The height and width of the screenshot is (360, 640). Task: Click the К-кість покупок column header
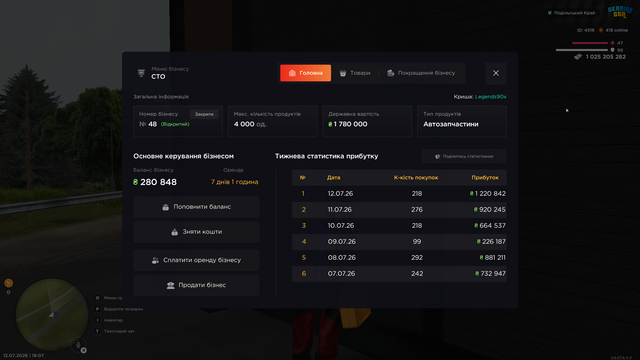point(416,178)
